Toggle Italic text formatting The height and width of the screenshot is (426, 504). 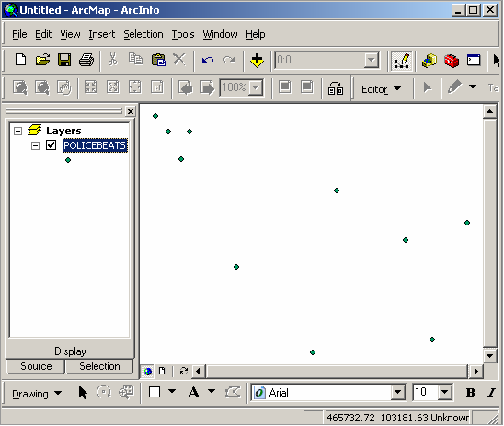[x=491, y=393]
